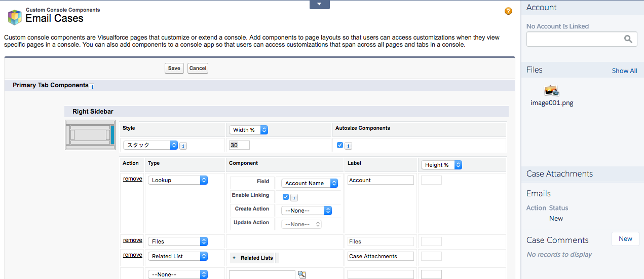
Task: Open the Account Name field dropdown
Action: tap(310, 183)
